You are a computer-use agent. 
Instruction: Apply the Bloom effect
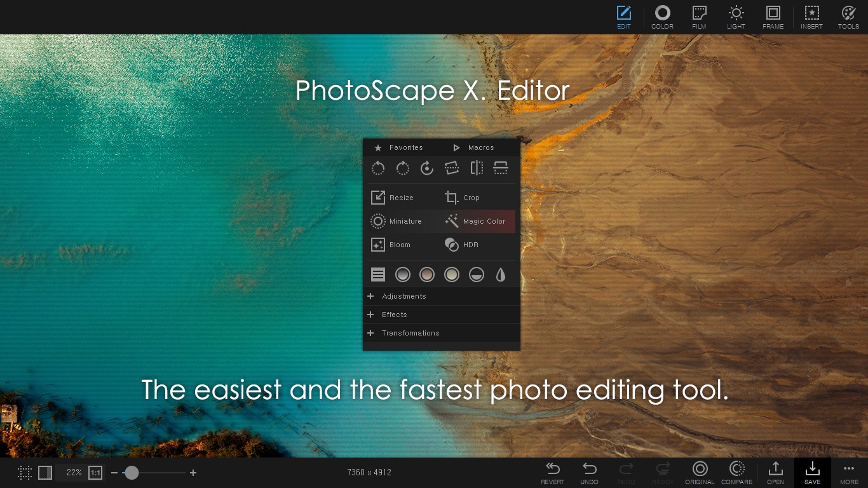pos(391,245)
